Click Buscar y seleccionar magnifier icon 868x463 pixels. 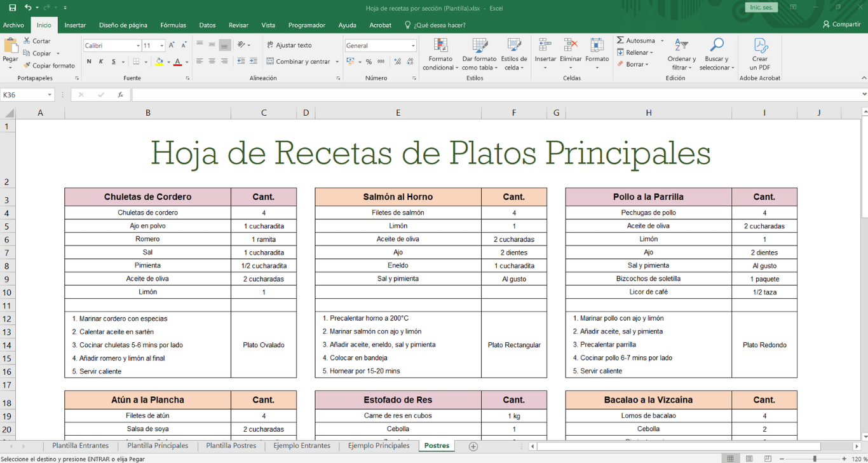pyautogui.click(x=717, y=46)
